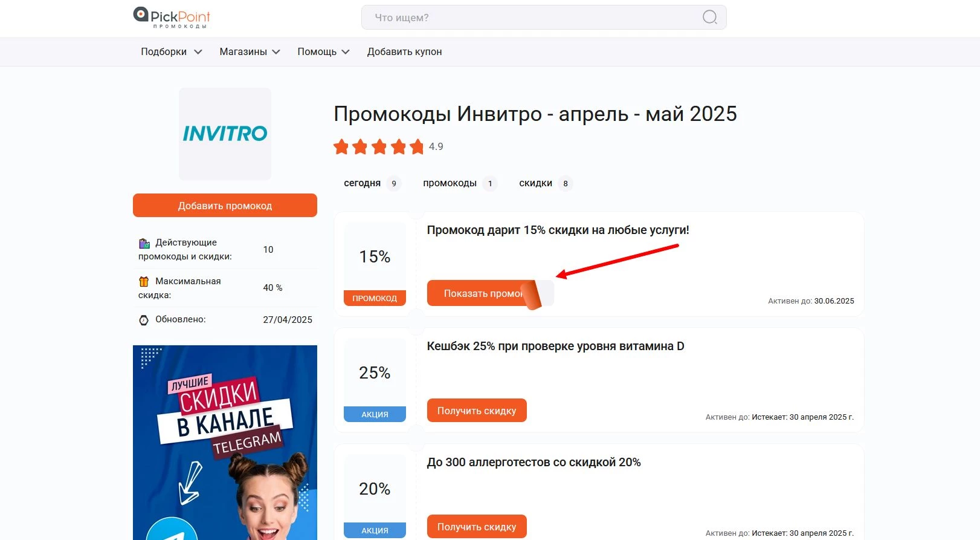This screenshot has width=980, height=540.
Task: Click the PickPoint logo
Action: pyautogui.click(x=172, y=17)
